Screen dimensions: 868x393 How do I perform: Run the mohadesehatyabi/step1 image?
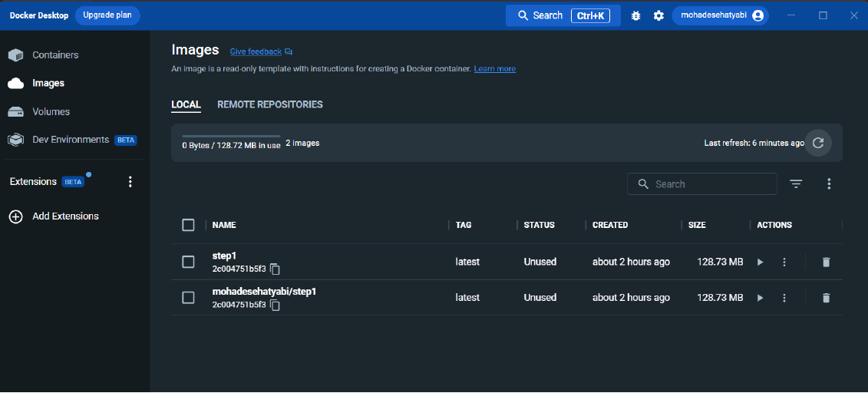tap(760, 298)
